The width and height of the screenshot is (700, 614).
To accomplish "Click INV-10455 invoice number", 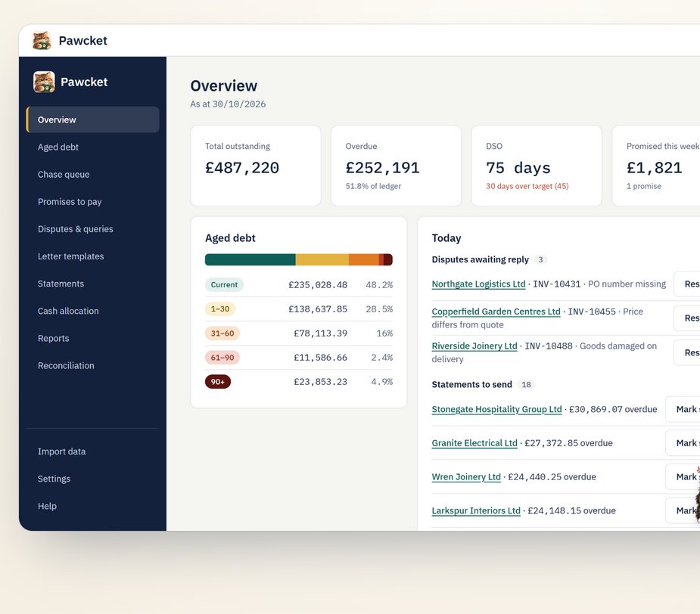I will coord(592,312).
